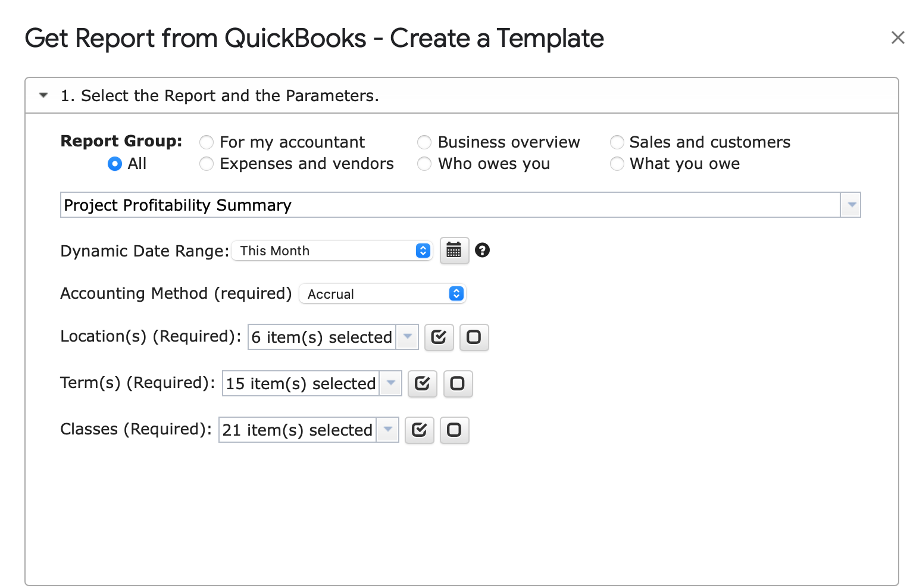Select Who owes you radio button
This screenshot has width=907, height=588.
424,164
